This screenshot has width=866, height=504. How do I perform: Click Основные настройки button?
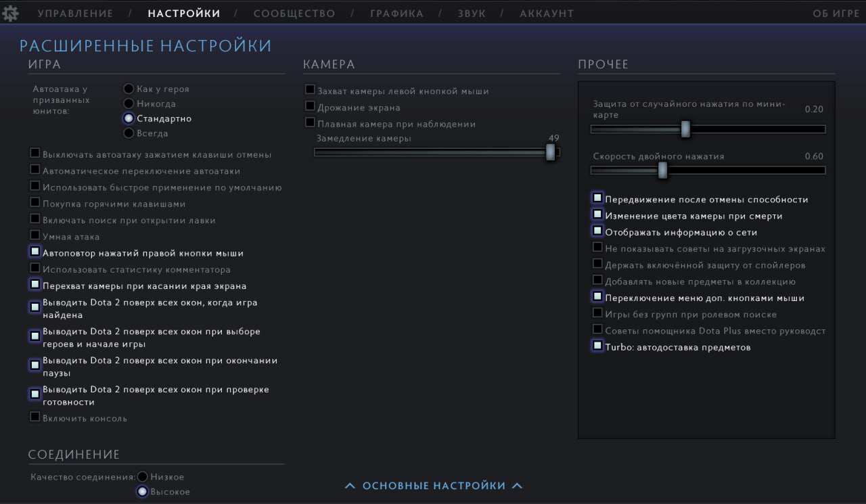434,486
